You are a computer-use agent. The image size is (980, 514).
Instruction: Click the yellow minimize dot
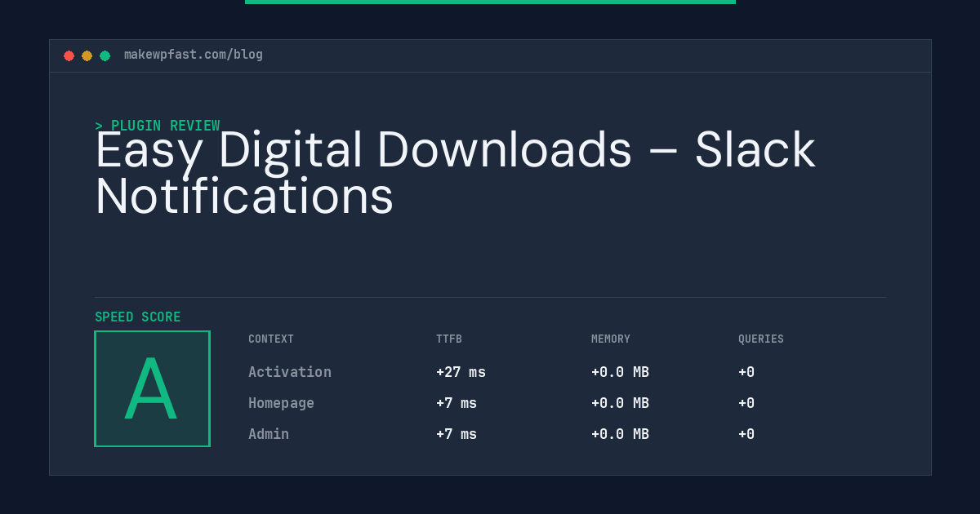click(87, 56)
